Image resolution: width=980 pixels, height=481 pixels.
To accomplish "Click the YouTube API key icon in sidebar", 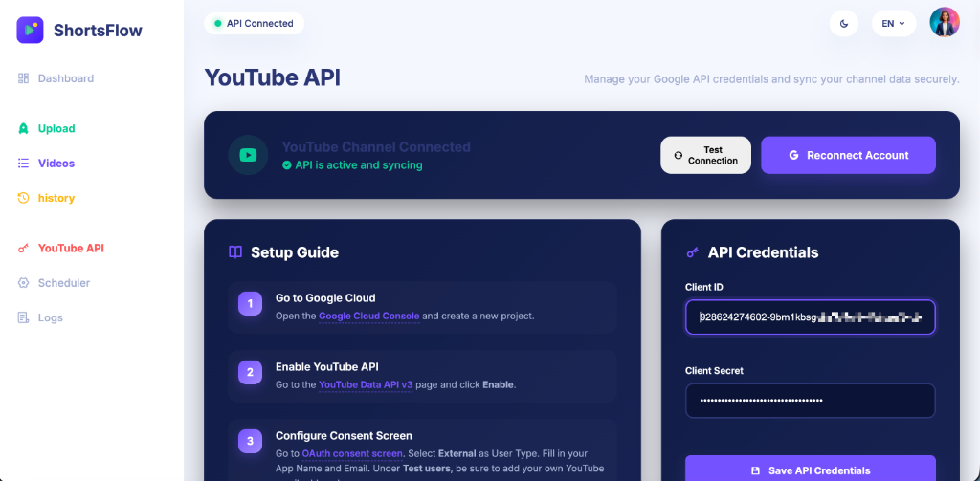I will tap(23, 248).
